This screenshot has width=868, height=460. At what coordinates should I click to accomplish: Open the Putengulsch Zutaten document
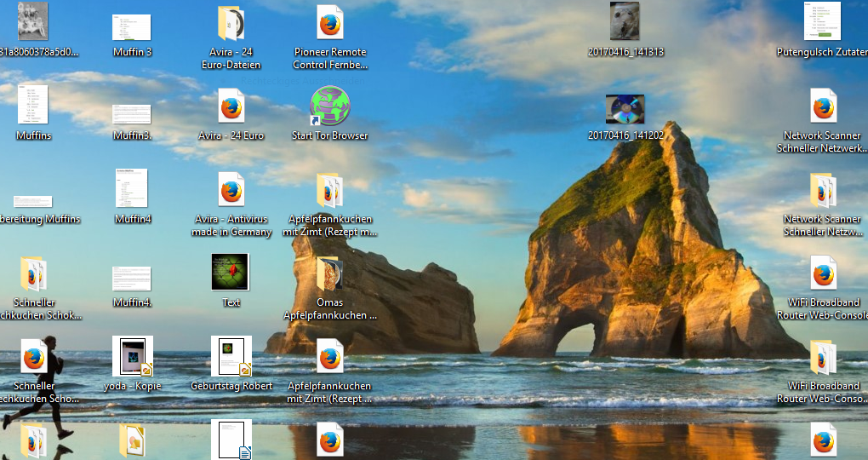pos(822,22)
